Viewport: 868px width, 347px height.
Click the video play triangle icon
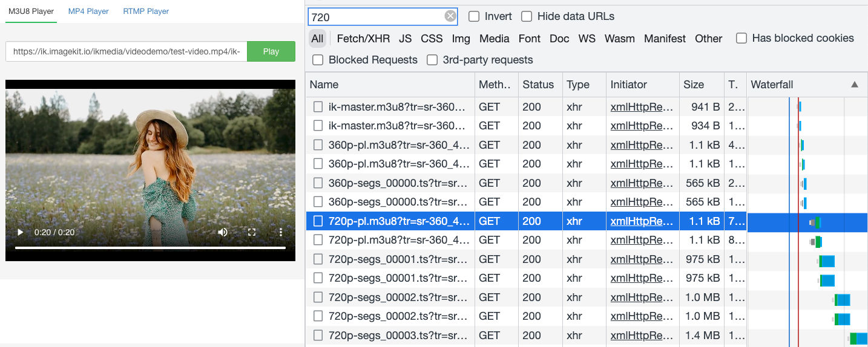point(20,232)
